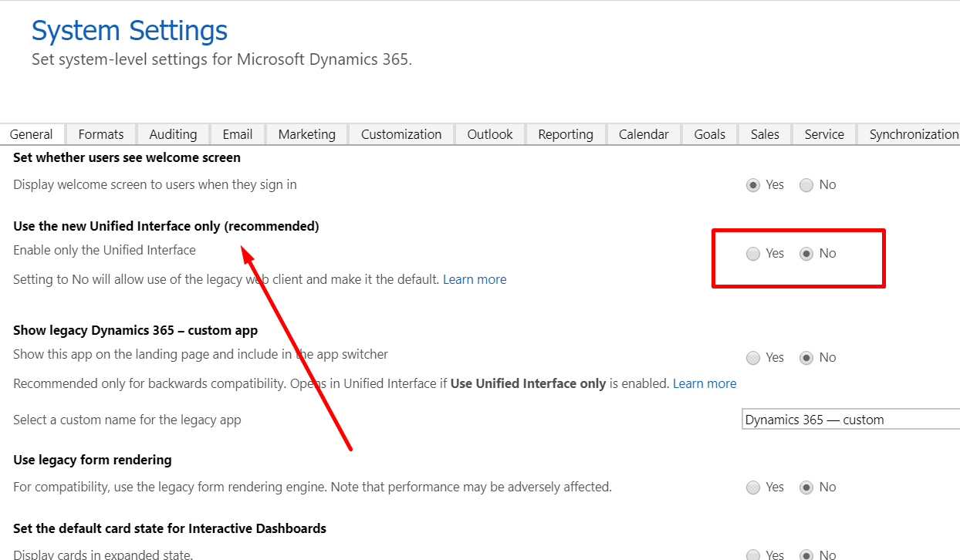This screenshot has height=560, width=960.
Task: Go to the Email settings tab
Action: tap(238, 134)
